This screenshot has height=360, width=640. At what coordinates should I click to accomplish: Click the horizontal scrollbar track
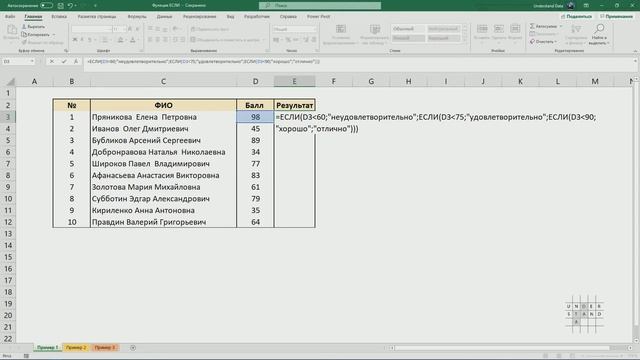pyautogui.click(x=502, y=348)
